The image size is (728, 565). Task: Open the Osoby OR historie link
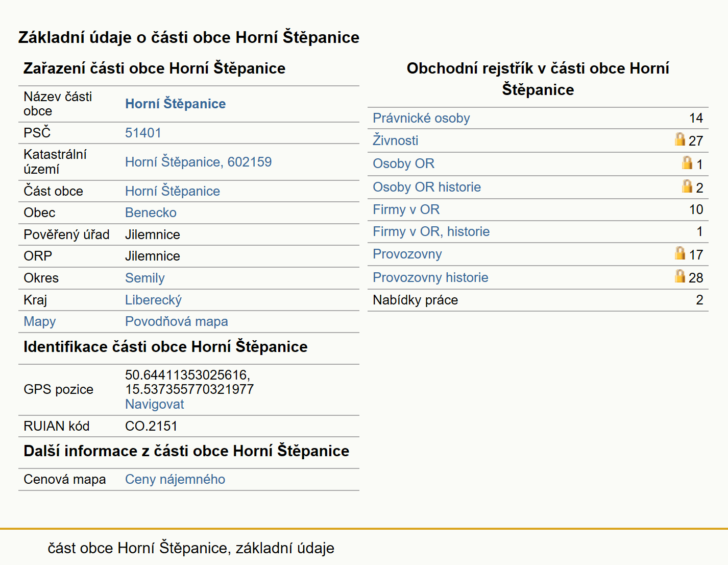click(x=427, y=187)
